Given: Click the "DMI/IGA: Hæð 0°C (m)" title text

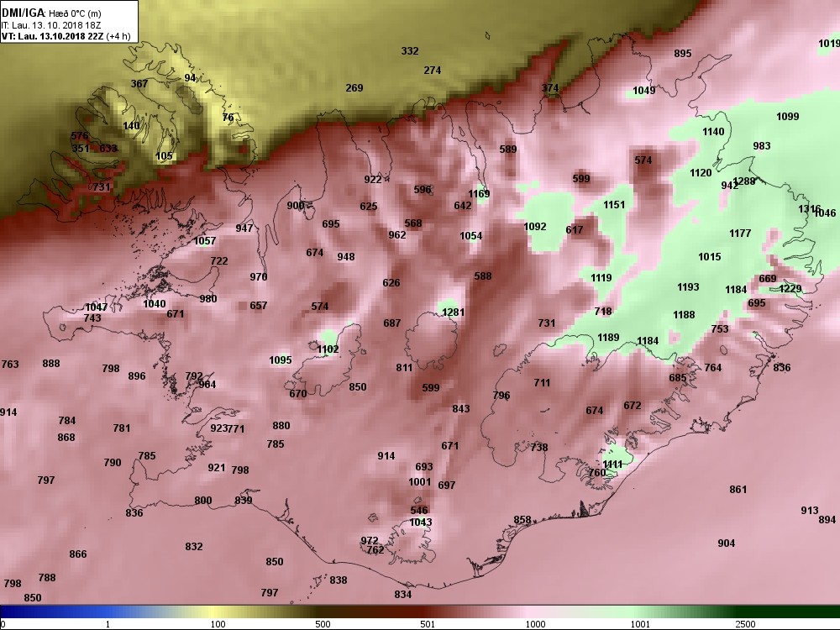Looking at the screenshot, I should point(51,13).
